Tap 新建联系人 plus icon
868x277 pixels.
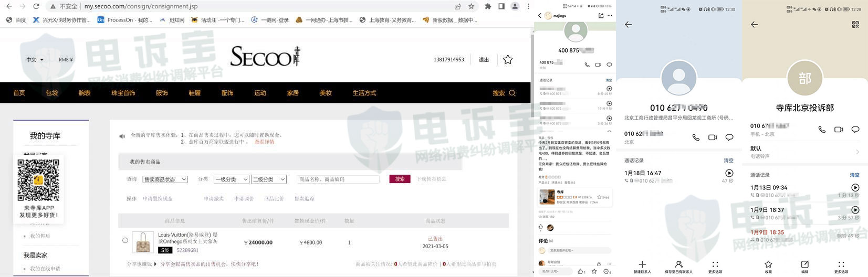pyautogui.click(x=642, y=264)
